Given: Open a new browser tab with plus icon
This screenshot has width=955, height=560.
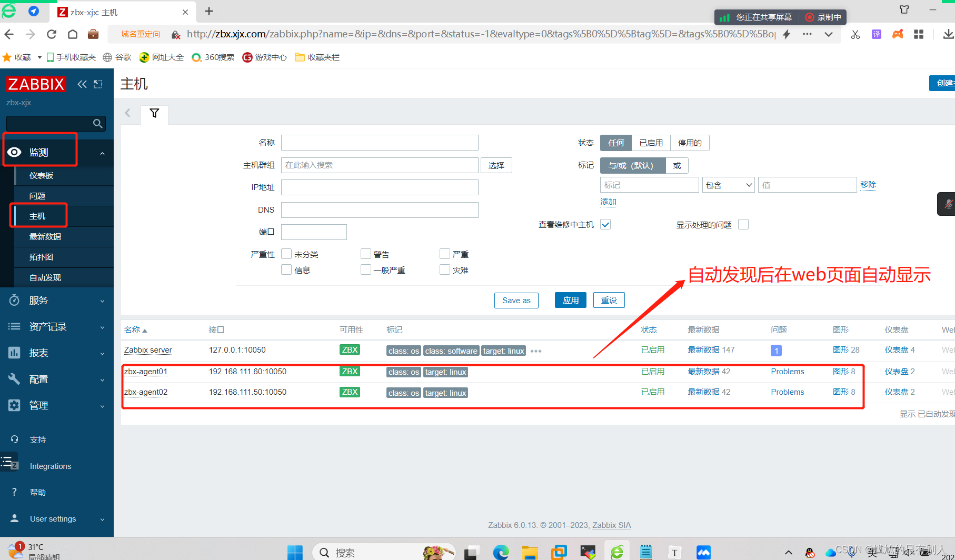Looking at the screenshot, I should point(209,12).
